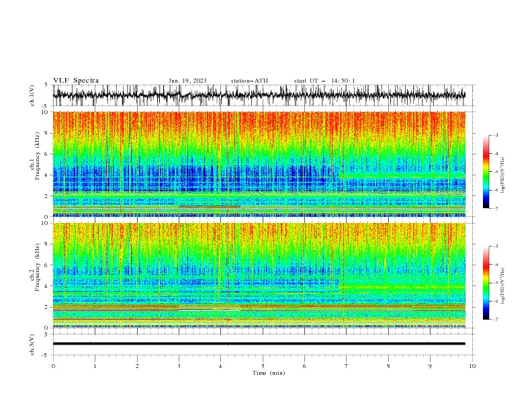This screenshot has height=411, width=532.
Task: Click the "ch.3(V)" axis label
Action: pos(32,345)
